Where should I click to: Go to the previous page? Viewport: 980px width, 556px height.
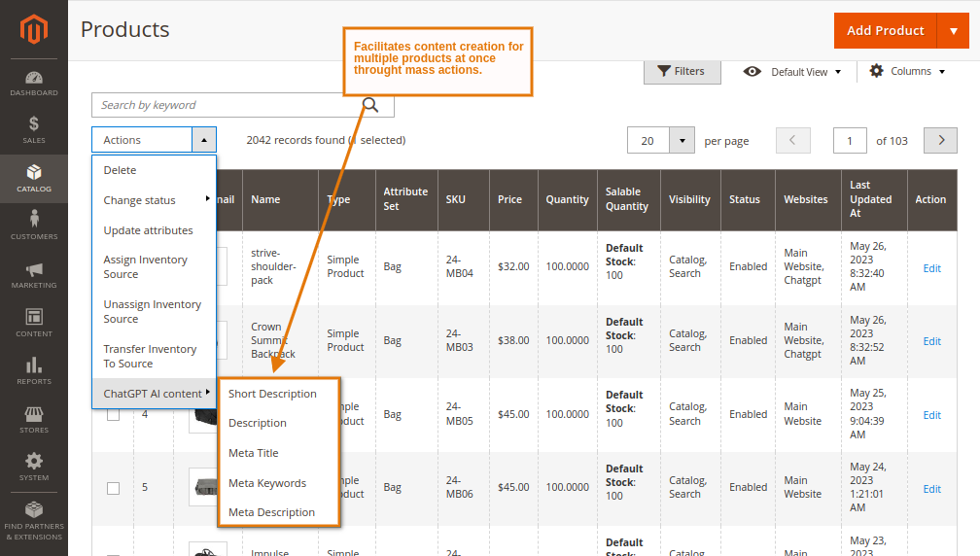pyautogui.click(x=793, y=141)
